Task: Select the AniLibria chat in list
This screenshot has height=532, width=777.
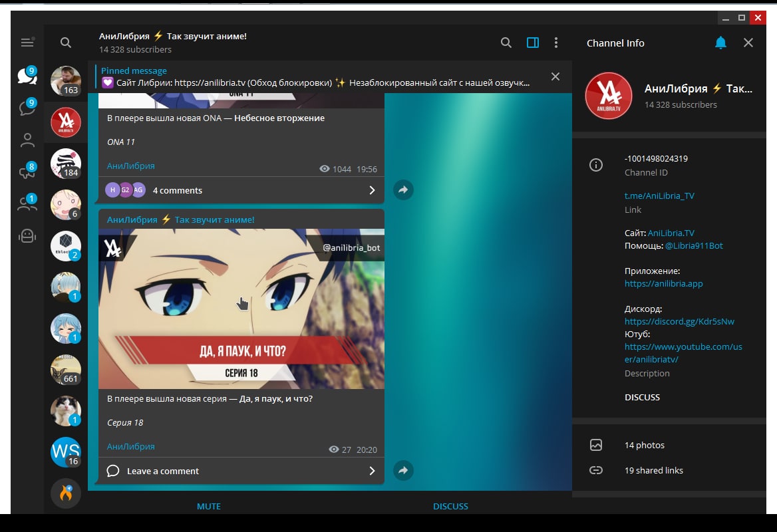Action: [x=65, y=122]
